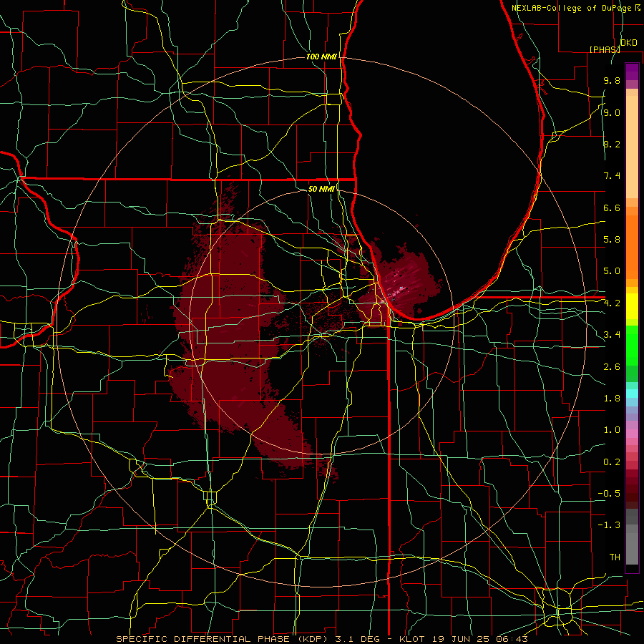
Task: Click the 4.2 scale value
Action: click(612, 303)
